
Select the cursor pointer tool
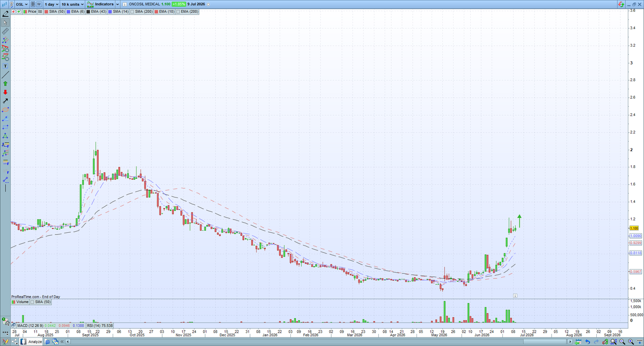coord(5,23)
